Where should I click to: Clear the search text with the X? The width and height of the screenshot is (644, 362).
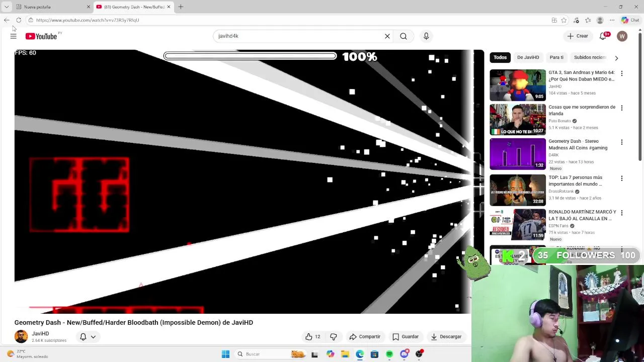pos(387,36)
